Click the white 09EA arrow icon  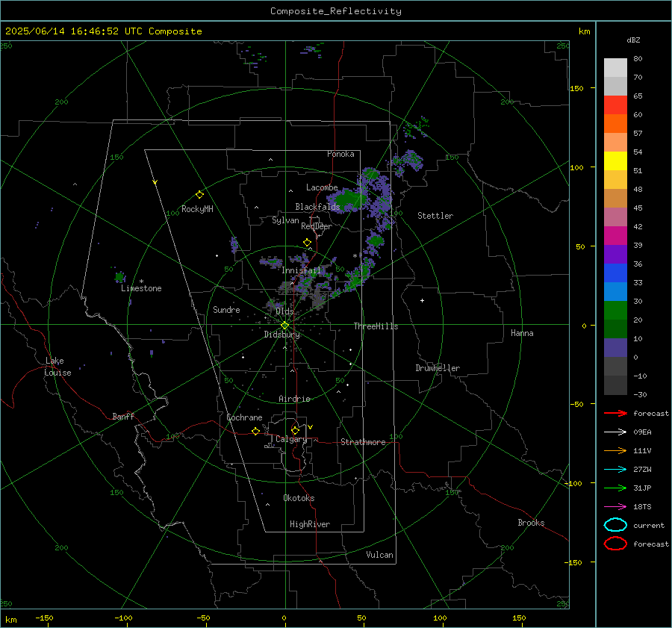click(615, 432)
